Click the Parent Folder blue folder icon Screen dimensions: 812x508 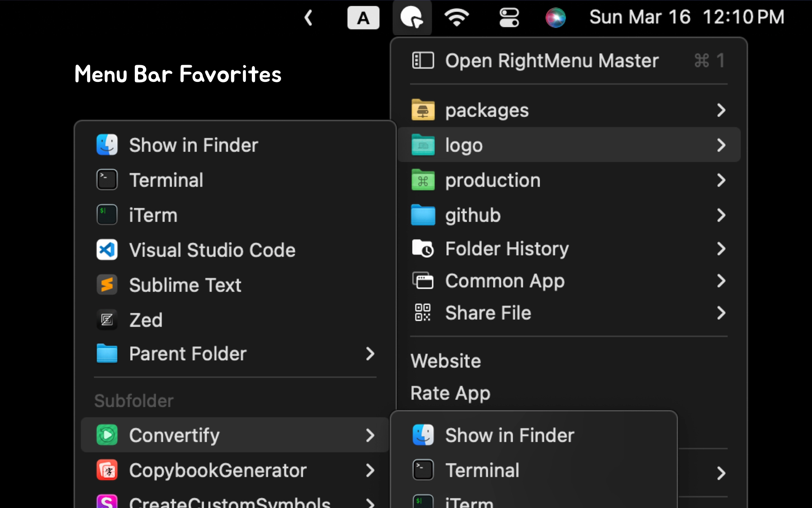pyautogui.click(x=107, y=353)
